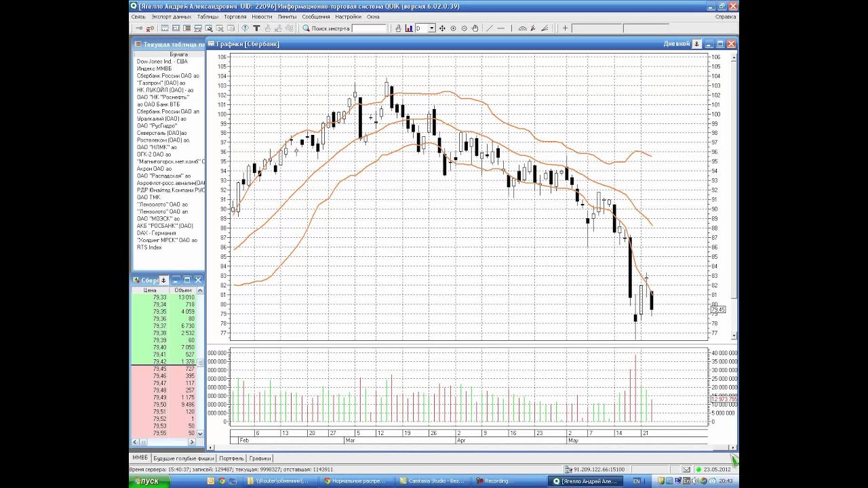Click the bold T text tool icon
This screenshot has width=868, height=488.
point(257,28)
